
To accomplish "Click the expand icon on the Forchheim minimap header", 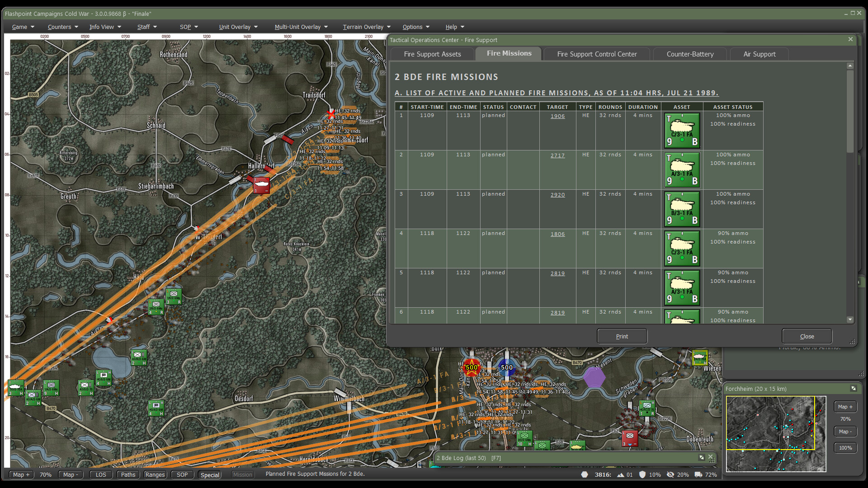I will 854,389.
